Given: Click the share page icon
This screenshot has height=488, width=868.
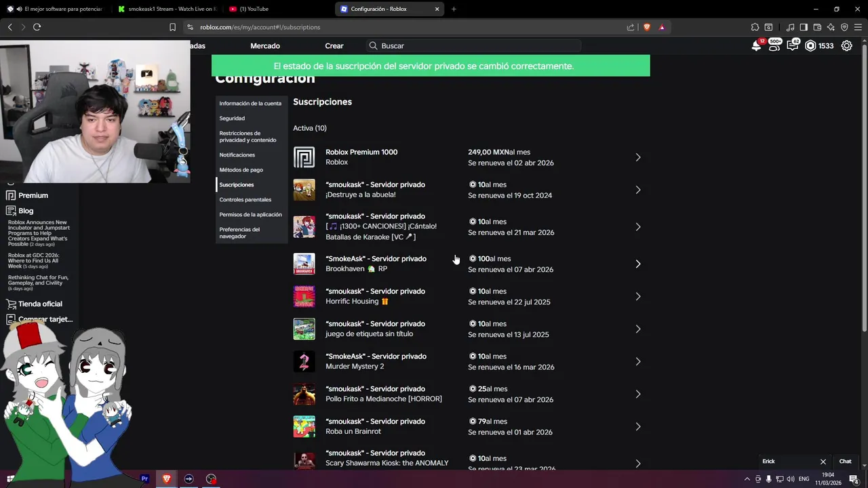Looking at the screenshot, I should point(631,27).
